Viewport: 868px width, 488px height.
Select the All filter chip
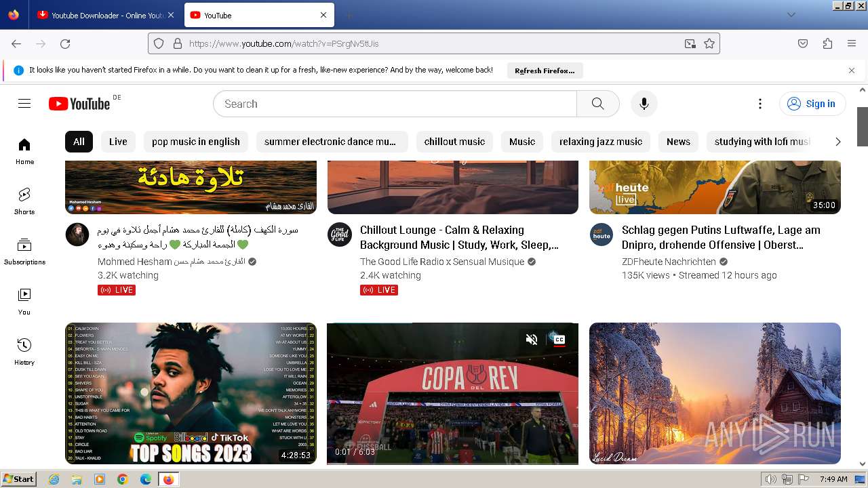point(79,142)
